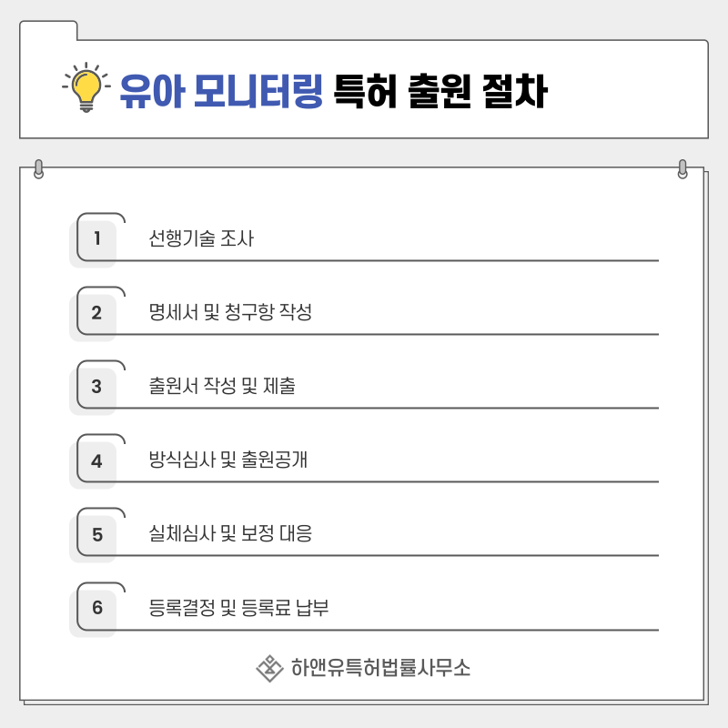728x728 pixels.
Task: Select the 출원서 작성 및 제출 step
Action: (222, 387)
